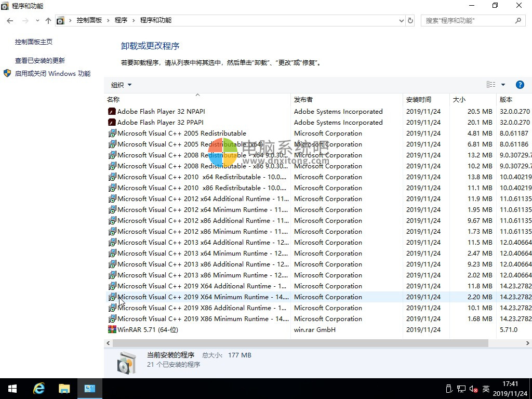Click icon of Visual C++ 2012 x86 Minimum Runtime

(x=112, y=231)
